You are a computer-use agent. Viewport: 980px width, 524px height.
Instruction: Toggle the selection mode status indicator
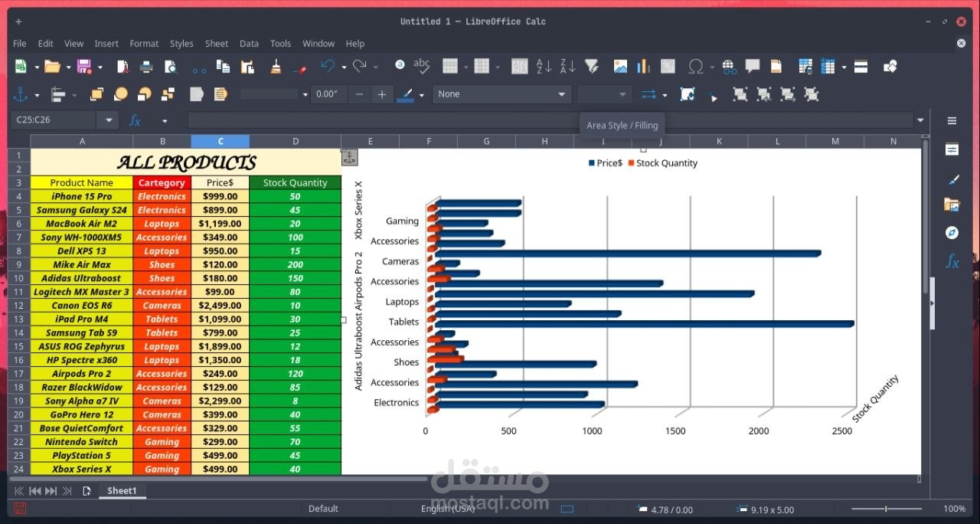pyautogui.click(x=567, y=509)
